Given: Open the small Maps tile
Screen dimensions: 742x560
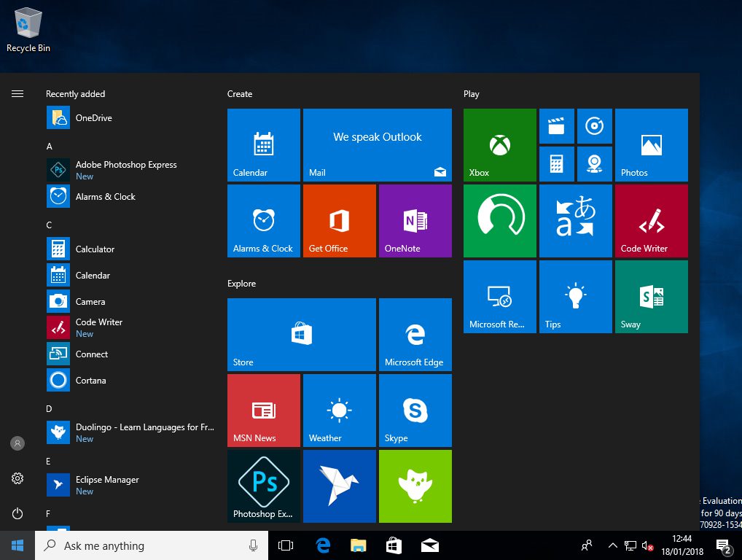Looking at the screenshot, I should pyautogui.click(x=594, y=164).
